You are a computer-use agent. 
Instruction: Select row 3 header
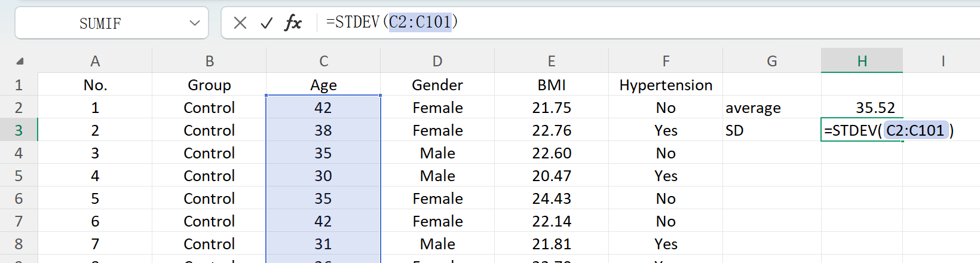click(19, 130)
